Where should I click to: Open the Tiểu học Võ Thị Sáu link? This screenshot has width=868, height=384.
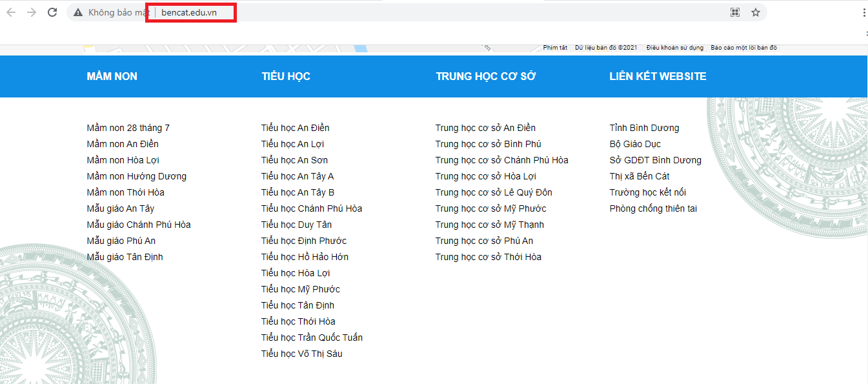(x=302, y=354)
